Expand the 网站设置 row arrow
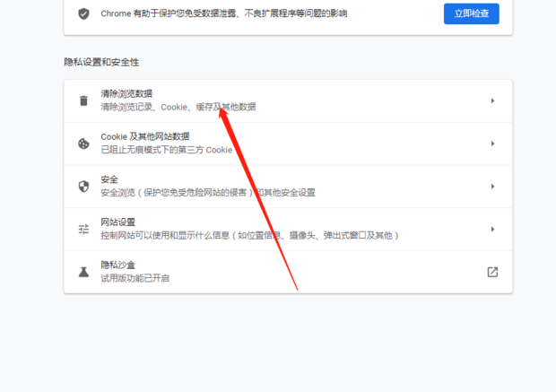This screenshot has height=392, width=556. 492,229
